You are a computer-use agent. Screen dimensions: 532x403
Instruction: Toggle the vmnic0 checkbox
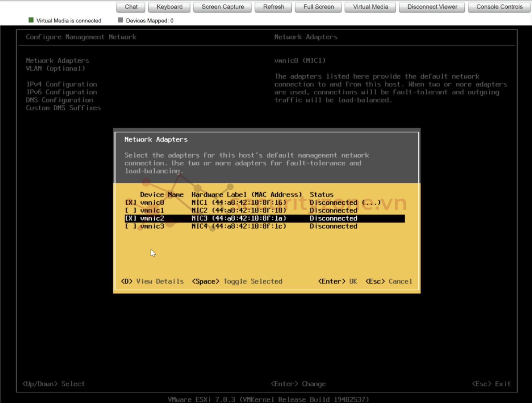pyautogui.click(x=130, y=203)
